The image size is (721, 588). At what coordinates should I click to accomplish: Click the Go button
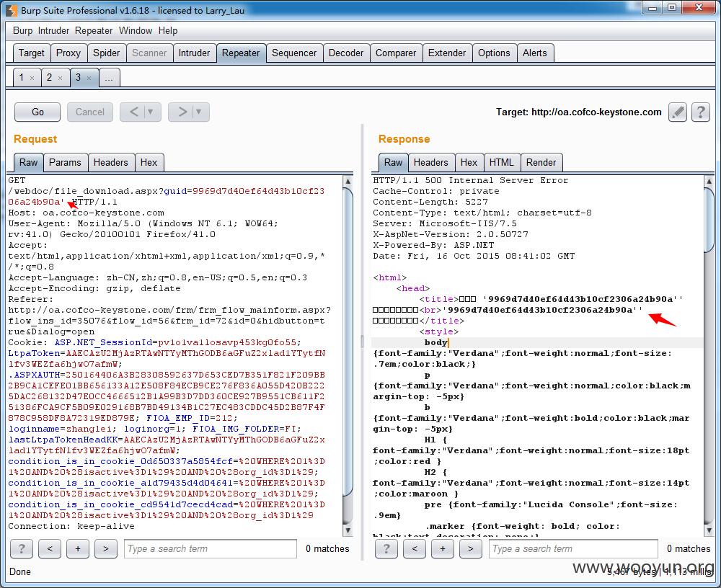tap(37, 112)
